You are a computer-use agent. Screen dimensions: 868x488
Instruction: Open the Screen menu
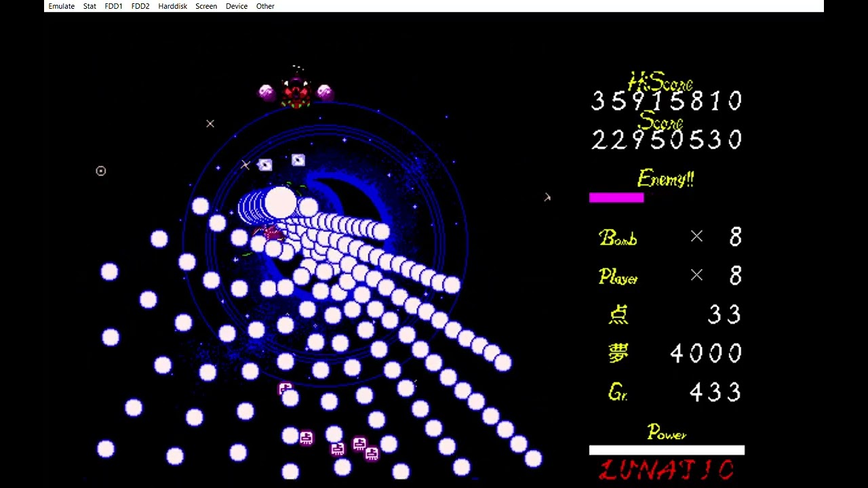click(206, 6)
